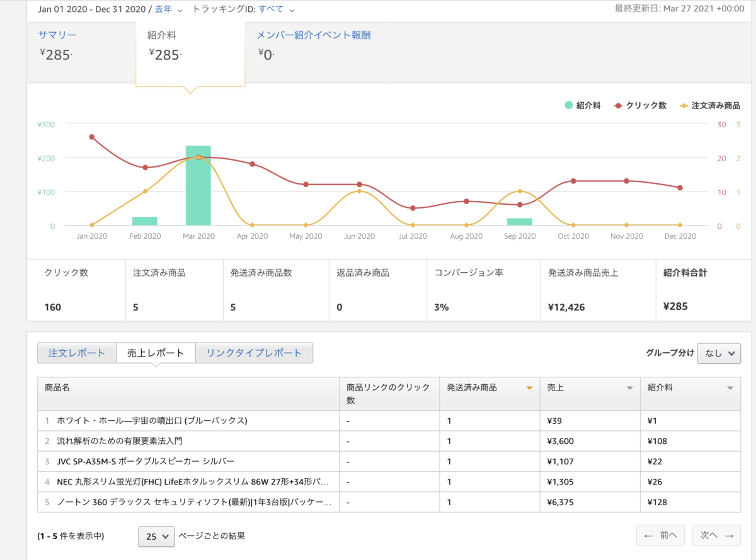The height and width of the screenshot is (560, 756).
Task: Click the ¥285 紹介料合計 value
Action: click(x=675, y=307)
